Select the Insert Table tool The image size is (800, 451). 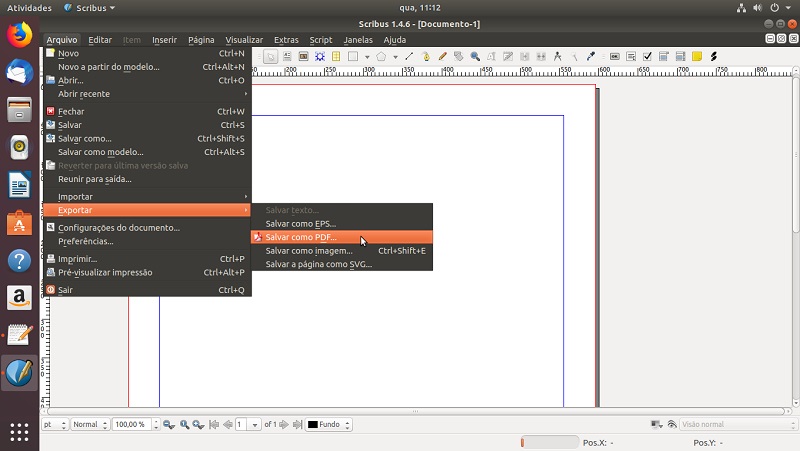tap(336, 57)
